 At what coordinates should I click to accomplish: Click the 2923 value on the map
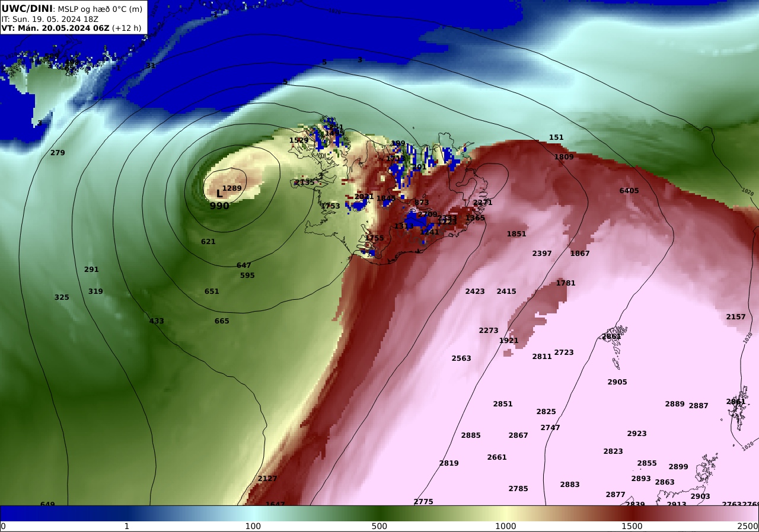(637, 434)
